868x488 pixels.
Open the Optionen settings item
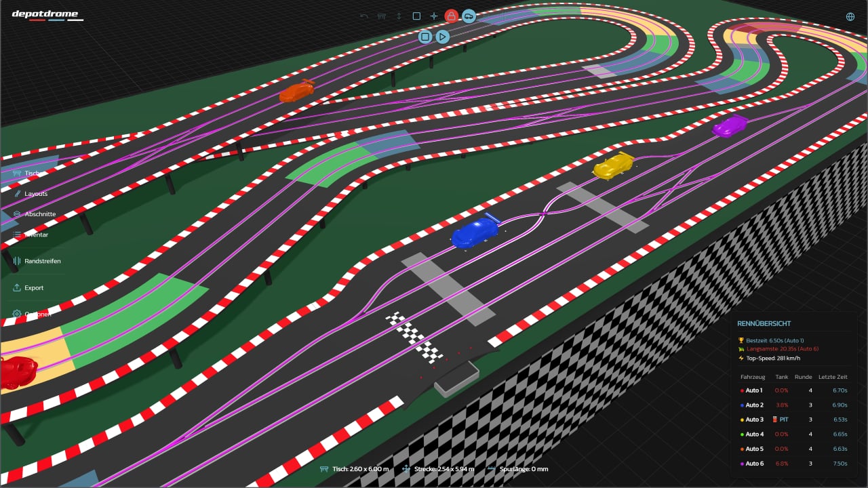click(x=32, y=314)
